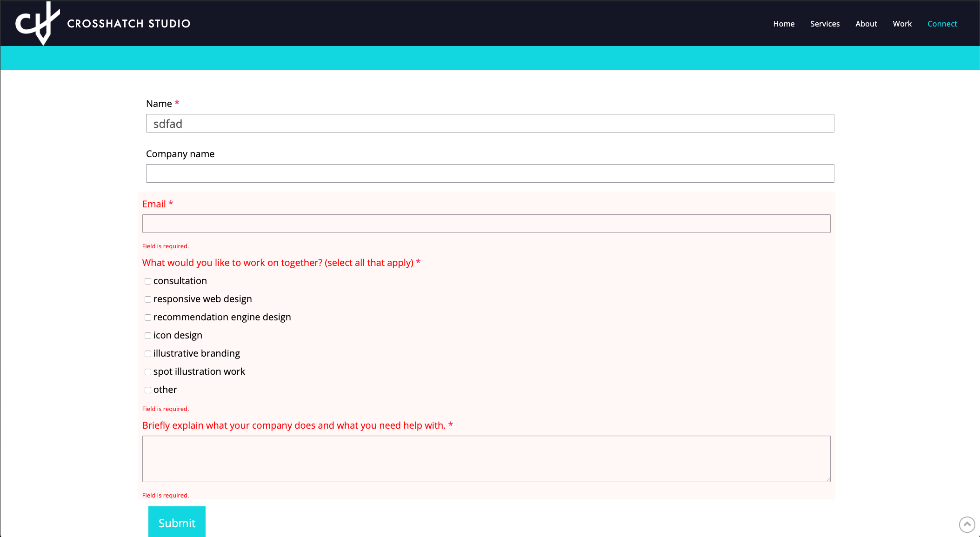Screen dimensions: 980x537
Task: Click the company explanation textarea
Action: coord(486,458)
